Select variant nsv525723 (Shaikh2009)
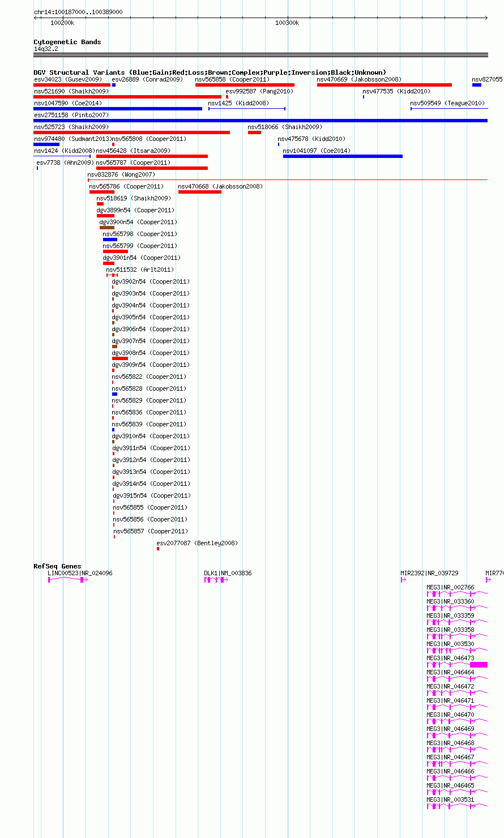This screenshot has width=504, height=838. (71, 127)
